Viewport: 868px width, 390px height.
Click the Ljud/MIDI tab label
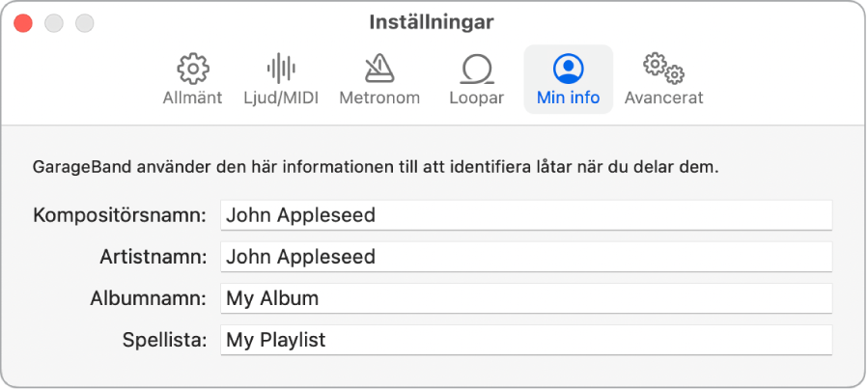(281, 97)
